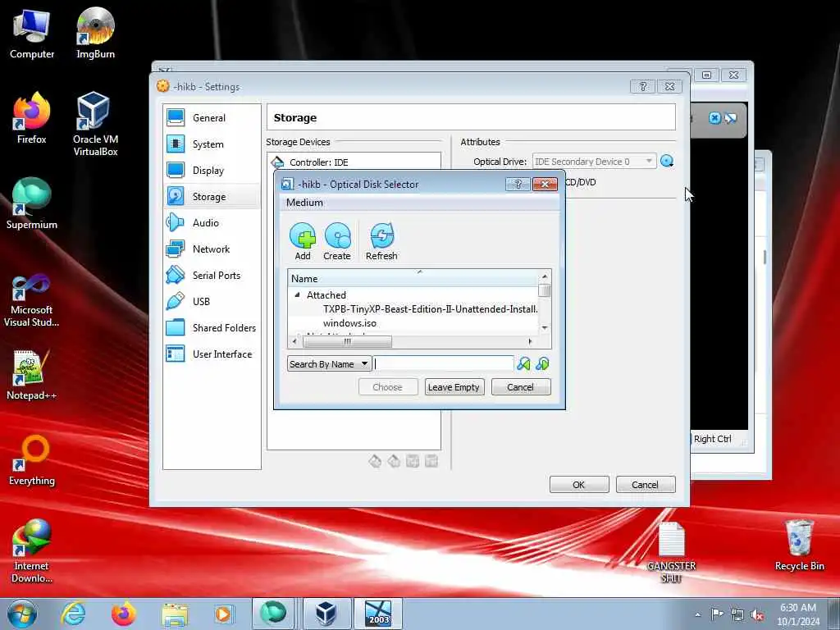Click the Optical Disk Selector help button
840x630 pixels.
518,185
